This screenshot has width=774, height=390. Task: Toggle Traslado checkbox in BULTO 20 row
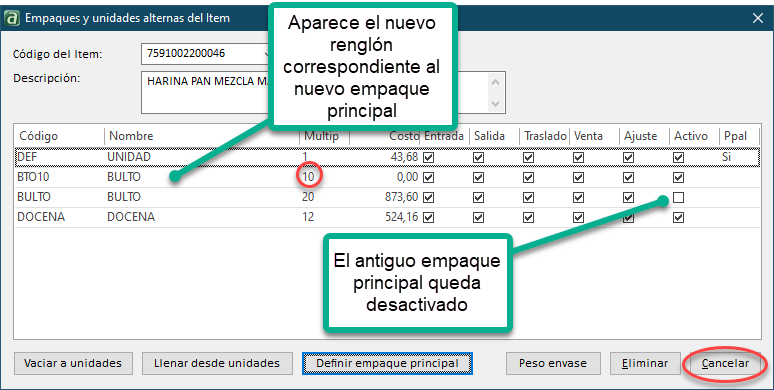point(529,197)
